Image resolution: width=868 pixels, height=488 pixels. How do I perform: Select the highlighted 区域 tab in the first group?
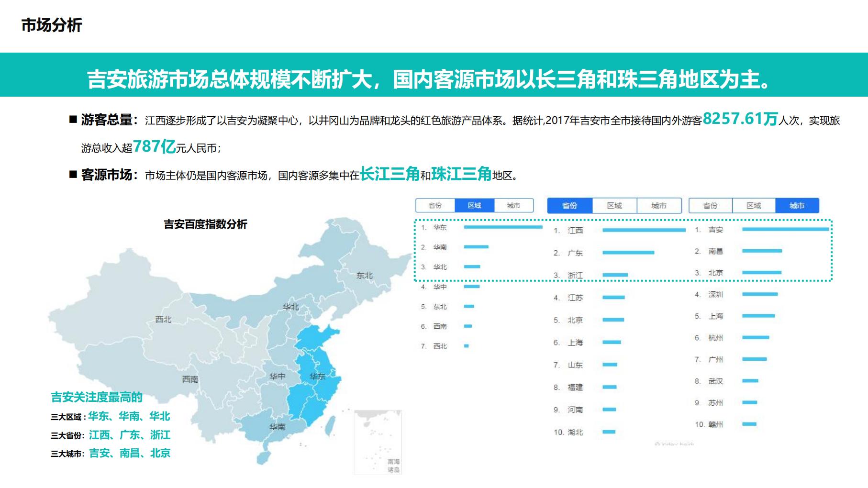pyautogui.click(x=474, y=205)
